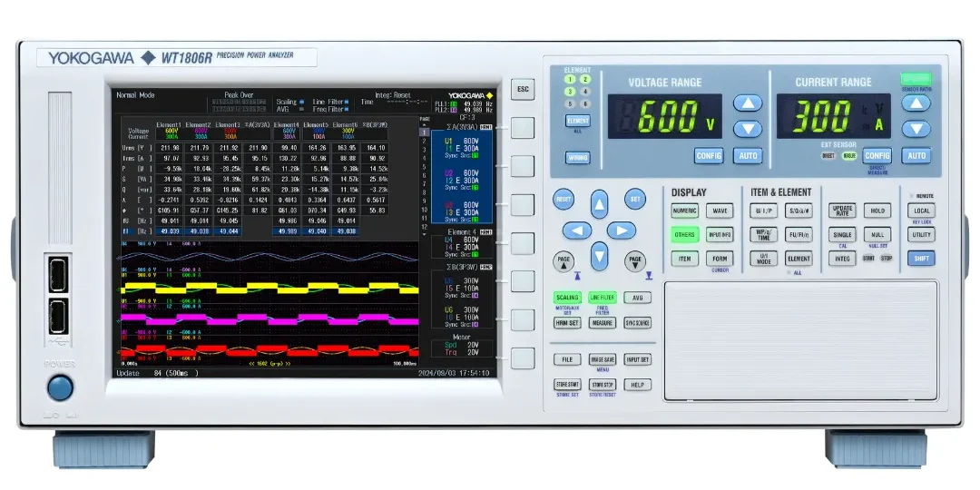
Task: Click ELEMENT in Item & Element
Action: click(x=799, y=259)
